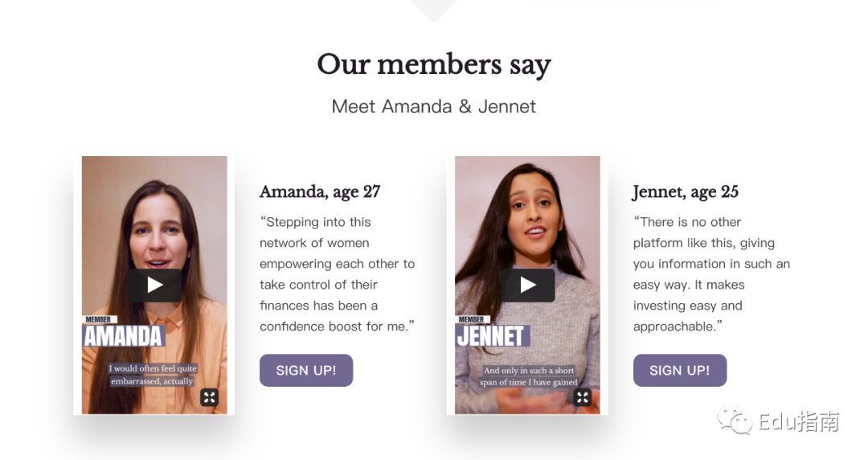Click the WeChat logo icon watermark
Image resolution: width=868 pixels, height=460 pixels.
click(735, 421)
